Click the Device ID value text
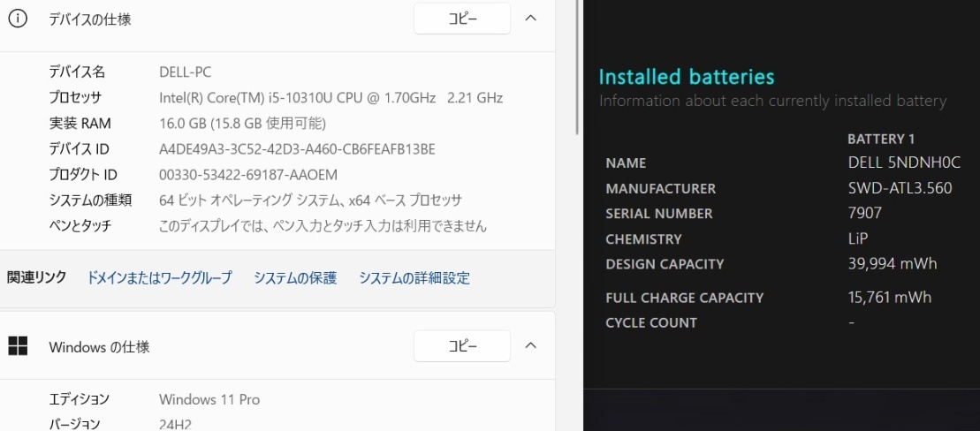The width and height of the screenshot is (980, 431). pyautogui.click(x=297, y=149)
